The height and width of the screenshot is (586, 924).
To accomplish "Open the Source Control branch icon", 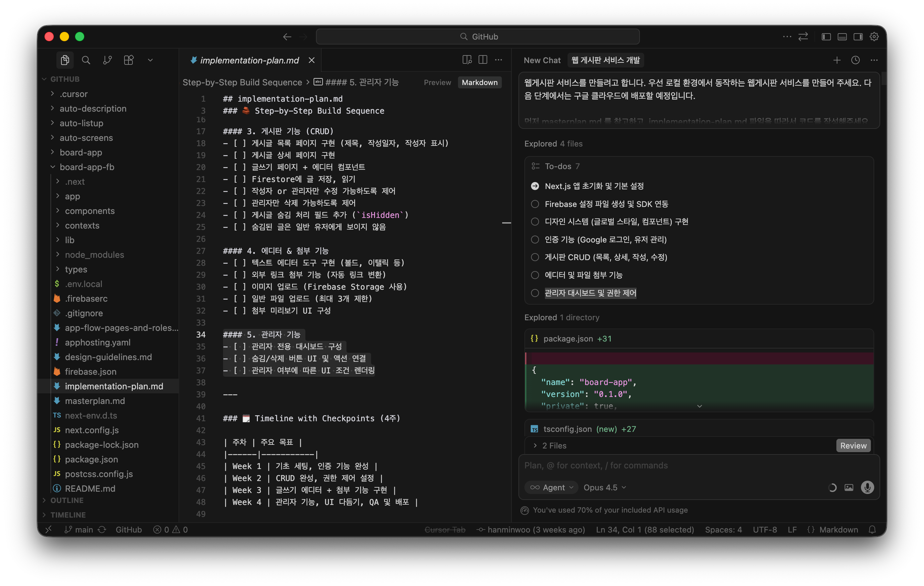I will click(x=108, y=60).
